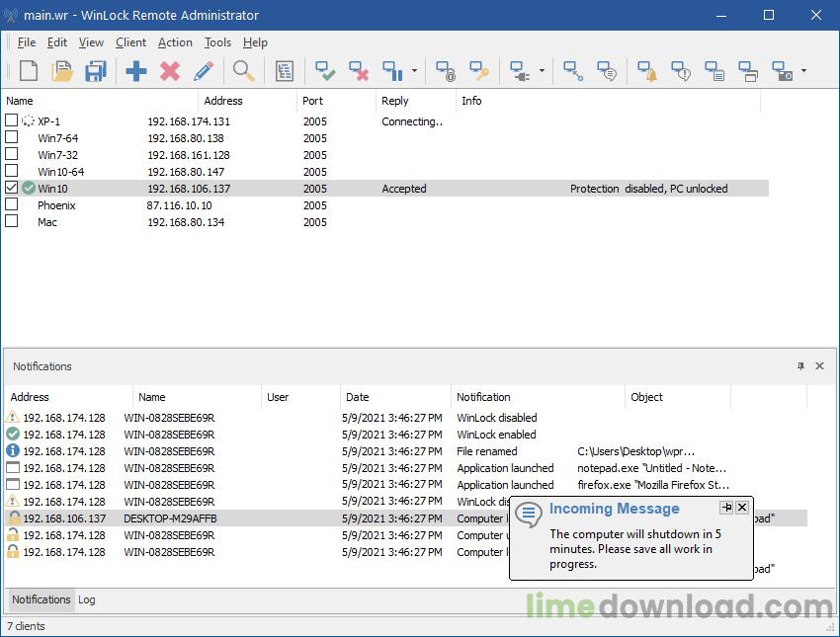The height and width of the screenshot is (637, 840).
Task: Open file using the folder icon
Action: pos(62,71)
